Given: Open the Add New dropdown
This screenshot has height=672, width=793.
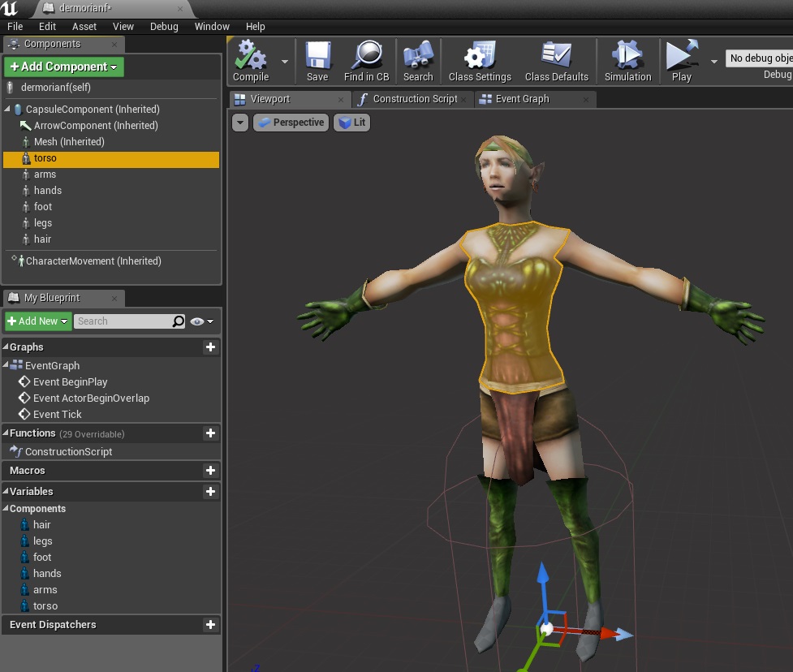Looking at the screenshot, I should click(38, 321).
